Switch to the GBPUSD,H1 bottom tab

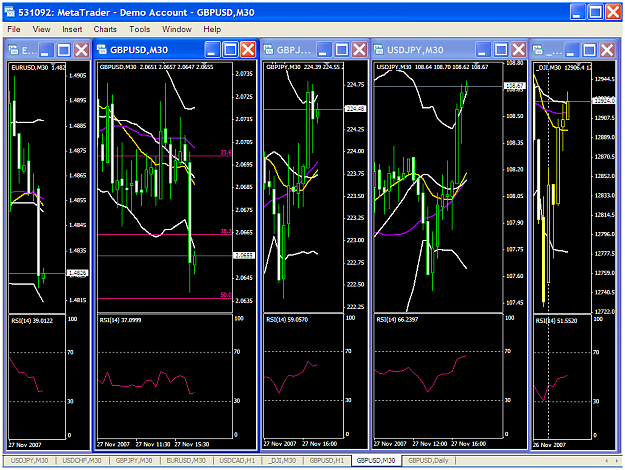point(327,460)
